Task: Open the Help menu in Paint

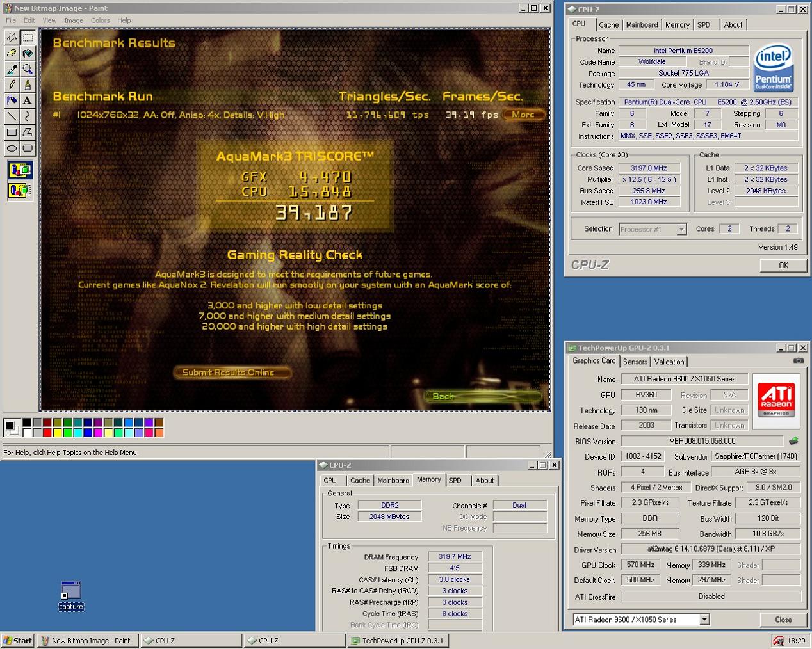Action: (x=124, y=20)
